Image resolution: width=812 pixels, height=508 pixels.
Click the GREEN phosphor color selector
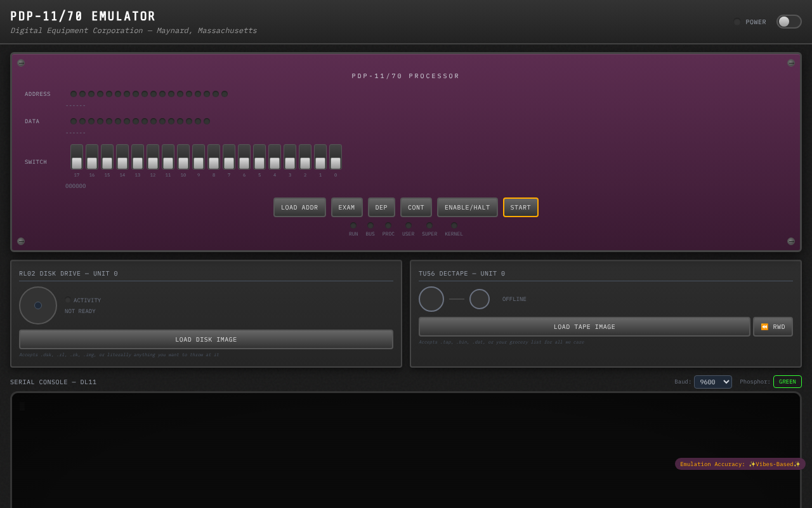(x=787, y=382)
